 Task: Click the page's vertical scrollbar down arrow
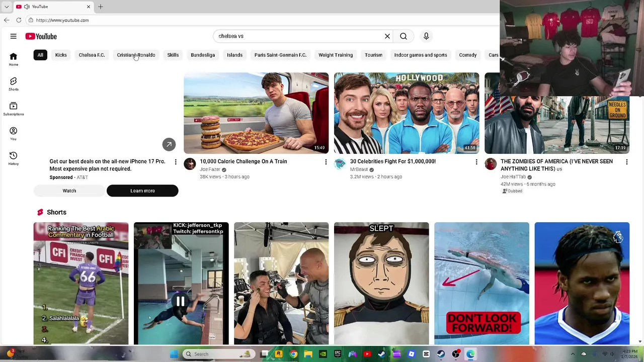[640, 342]
